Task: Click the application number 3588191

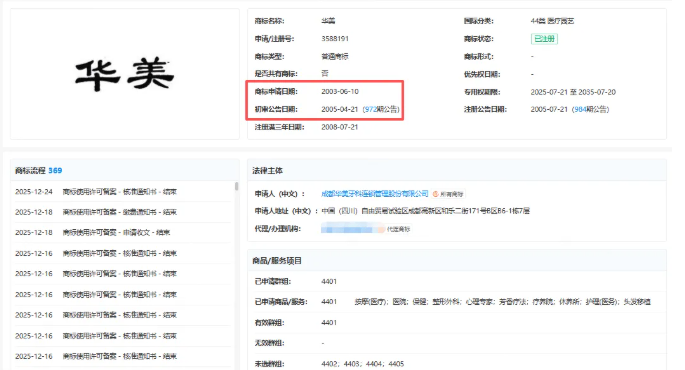Action: [335, 38]
